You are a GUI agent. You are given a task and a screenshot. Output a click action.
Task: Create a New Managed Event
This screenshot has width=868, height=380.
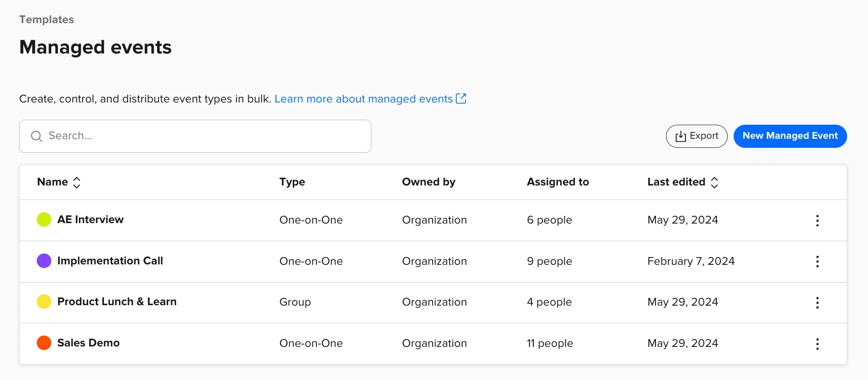point(790,136)
